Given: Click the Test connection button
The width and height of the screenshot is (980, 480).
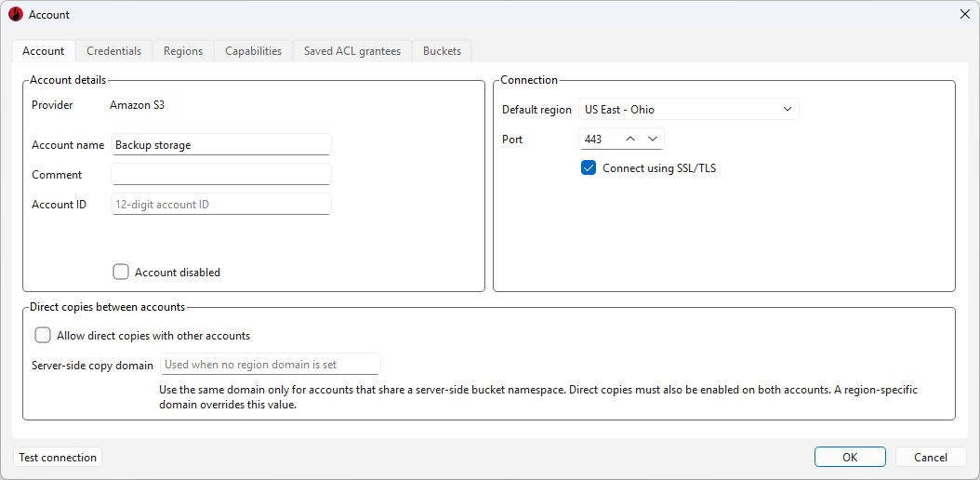Looking at the screenshot, I should point(58,458).
